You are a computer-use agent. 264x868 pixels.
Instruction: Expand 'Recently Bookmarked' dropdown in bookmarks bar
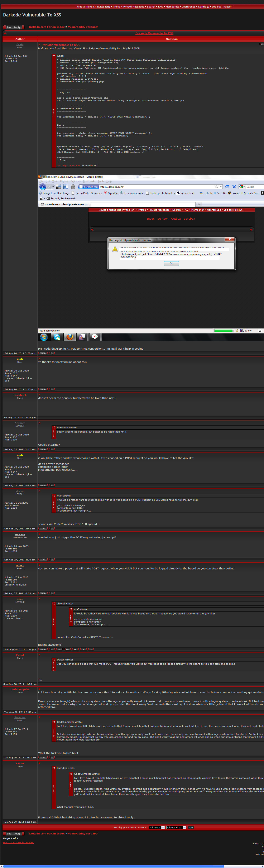(62, 199)
